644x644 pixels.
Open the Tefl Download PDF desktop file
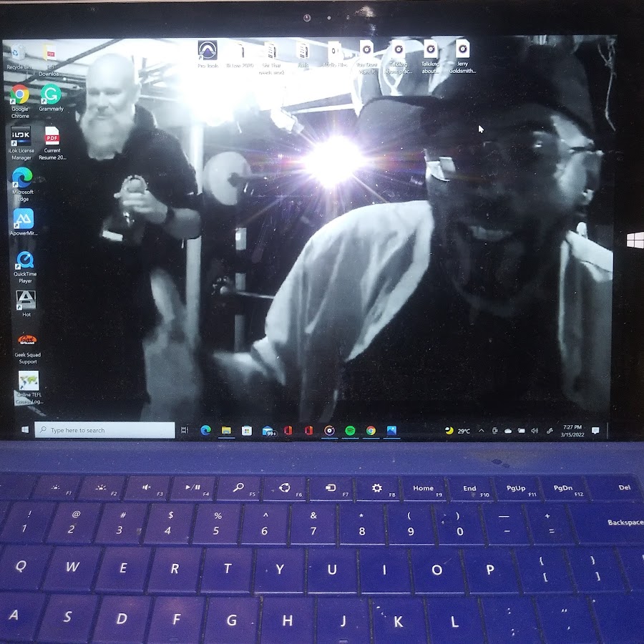tap(50, 60)
